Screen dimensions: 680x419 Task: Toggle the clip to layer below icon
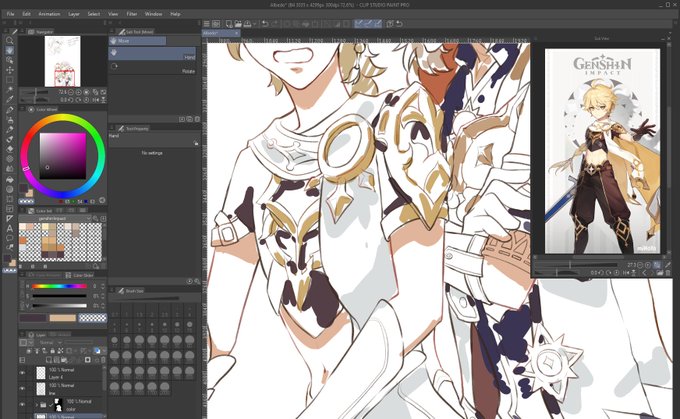click(29, 350)
